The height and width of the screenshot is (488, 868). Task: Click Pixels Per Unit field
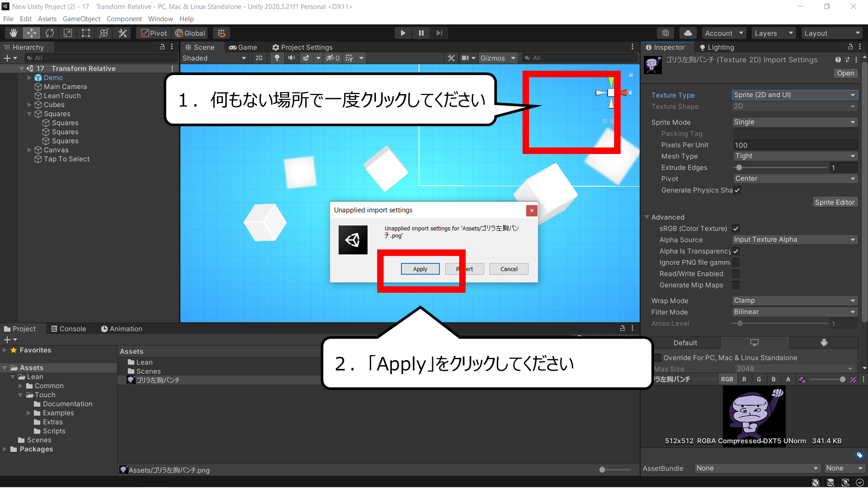point(795,145)
